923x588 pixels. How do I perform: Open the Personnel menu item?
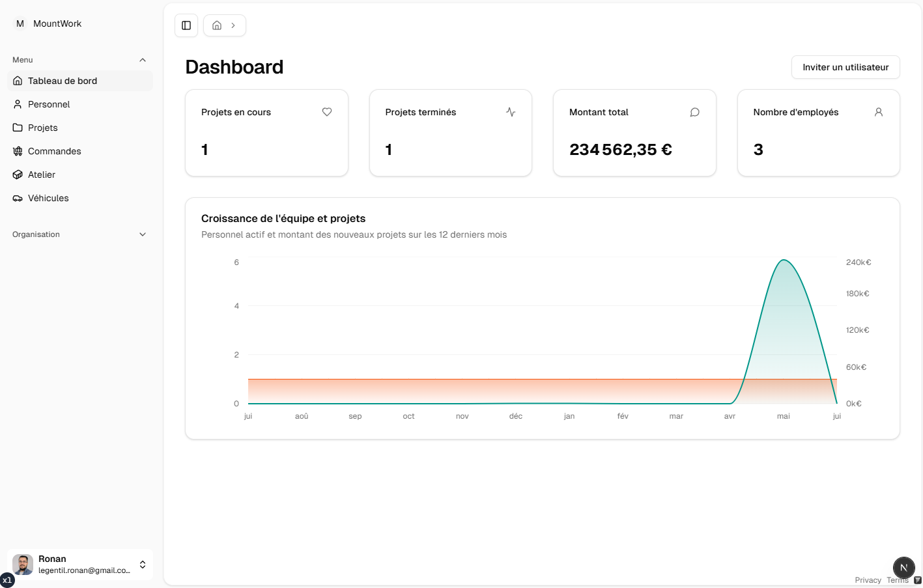[x=49, y=104]
